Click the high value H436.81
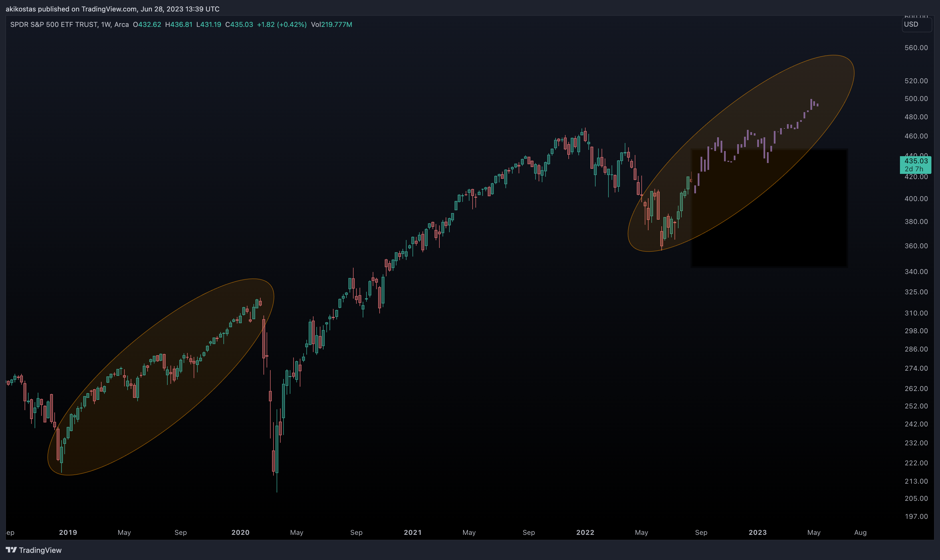The image size is (940, 560). 179,25
